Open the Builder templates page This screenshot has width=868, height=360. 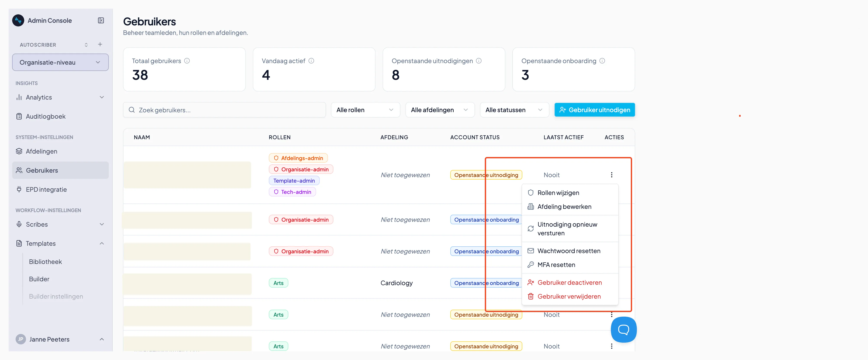39,279
